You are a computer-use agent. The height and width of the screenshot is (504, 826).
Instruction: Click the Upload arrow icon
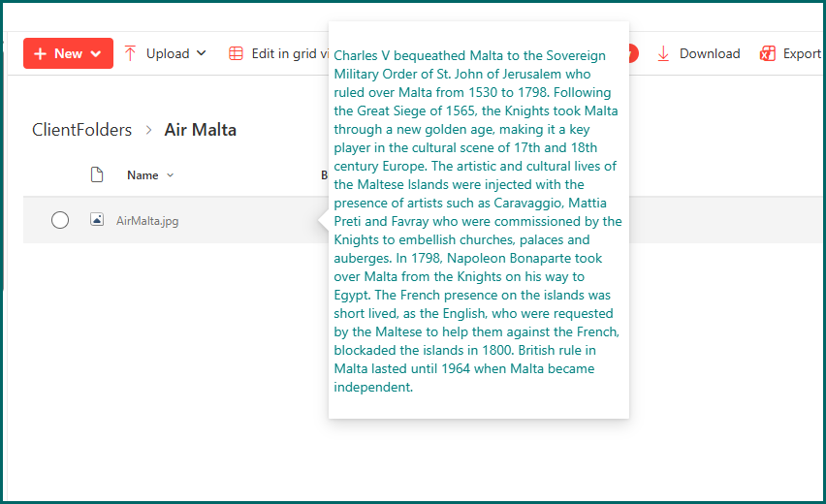coord(130,53)
